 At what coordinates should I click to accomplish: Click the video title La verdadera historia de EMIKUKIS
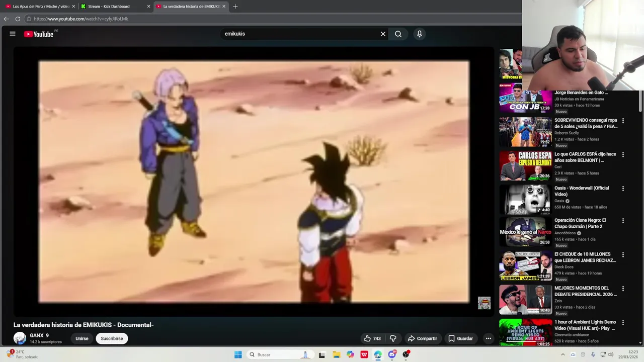pyautogui.click(x=84, y=325)
